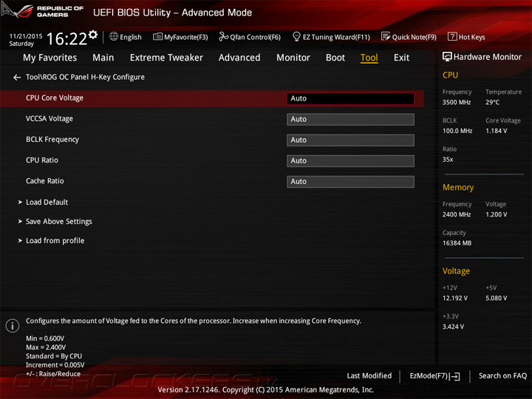Open the Extreme Tweaker tab

click(166, 58)
